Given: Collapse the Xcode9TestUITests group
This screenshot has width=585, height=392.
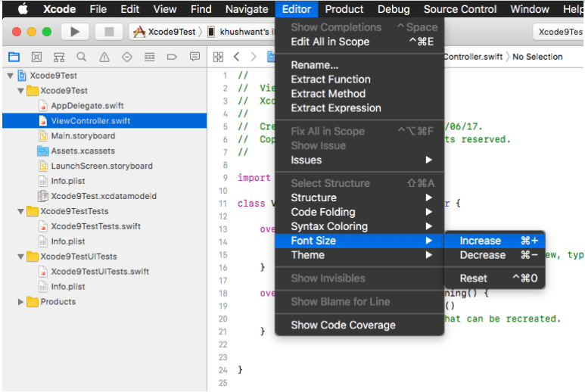Looking at the screenshot, I should click(x=21, y=257).
